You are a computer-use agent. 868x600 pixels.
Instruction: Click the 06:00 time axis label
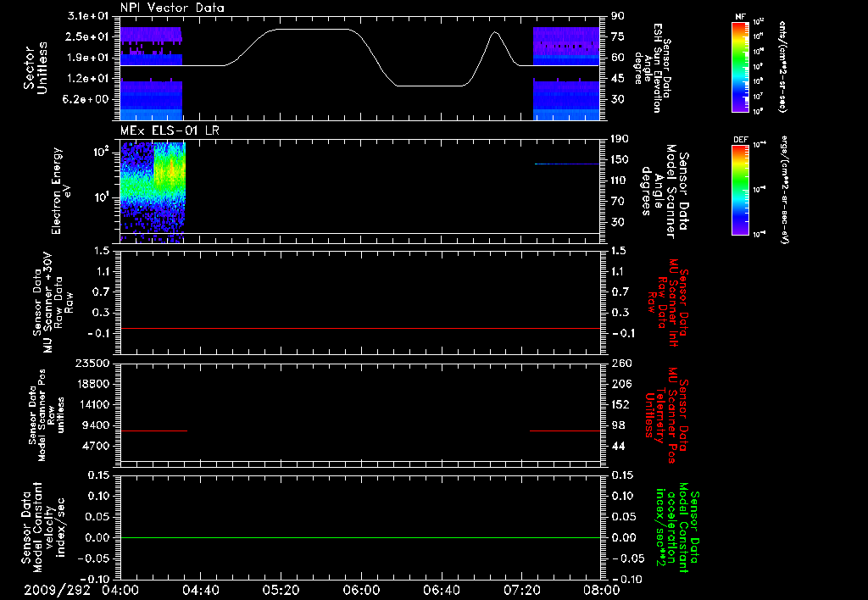[361, 590]
